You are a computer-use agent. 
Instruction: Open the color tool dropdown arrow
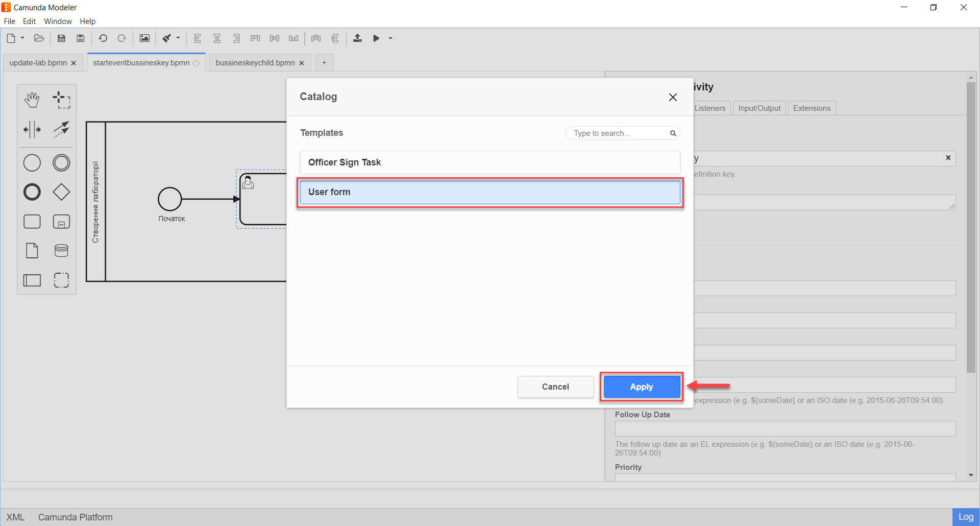pos(178,38)
